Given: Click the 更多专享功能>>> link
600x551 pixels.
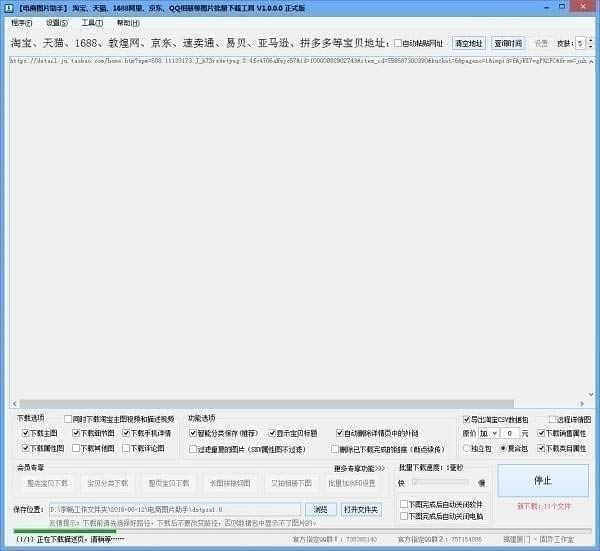Looking at the screenshot, I should [359, 468].
